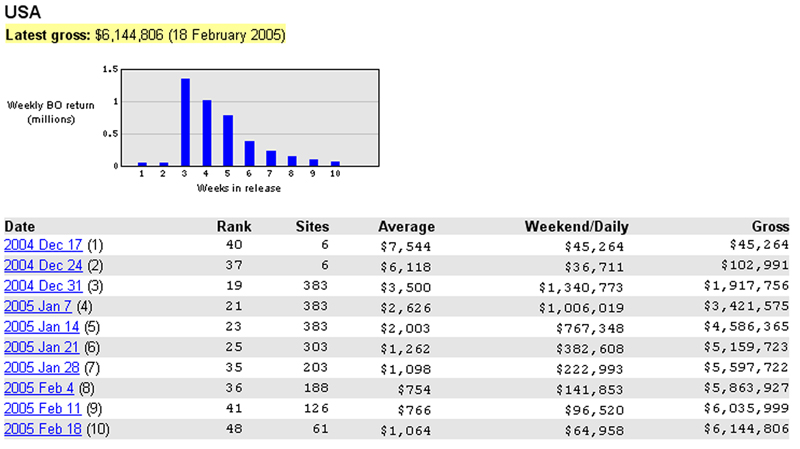Open the 2004 Dec 31 date link
Image resolution: width=800 pixels, height=449 pixels.
[x=43, y=286]
